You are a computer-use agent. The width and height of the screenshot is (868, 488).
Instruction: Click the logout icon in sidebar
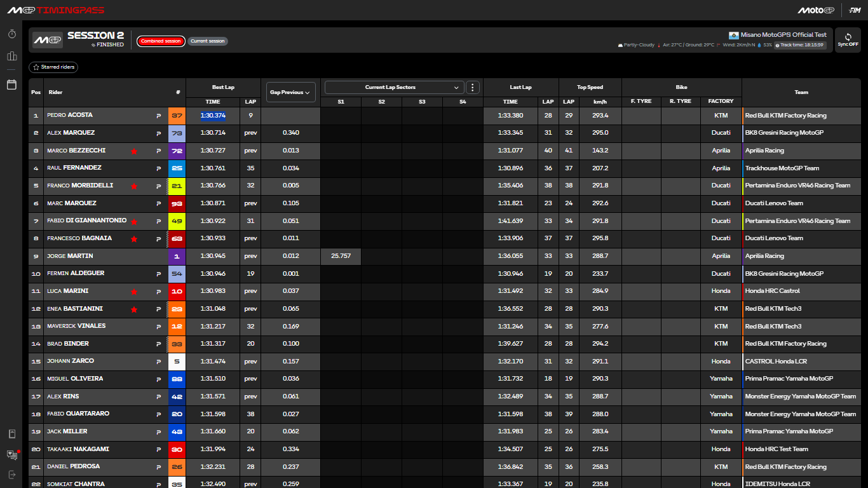(x=11, y=474)
